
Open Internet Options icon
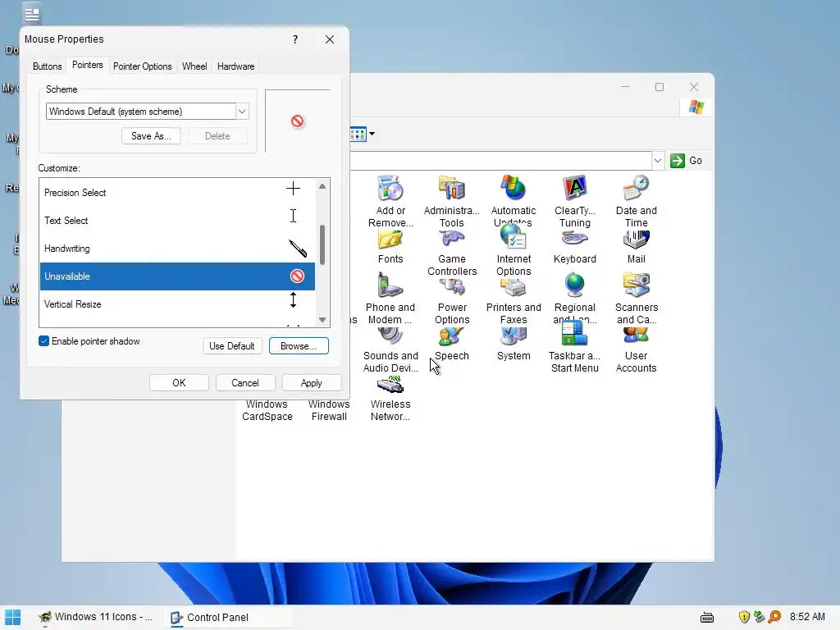click(514, 238)
